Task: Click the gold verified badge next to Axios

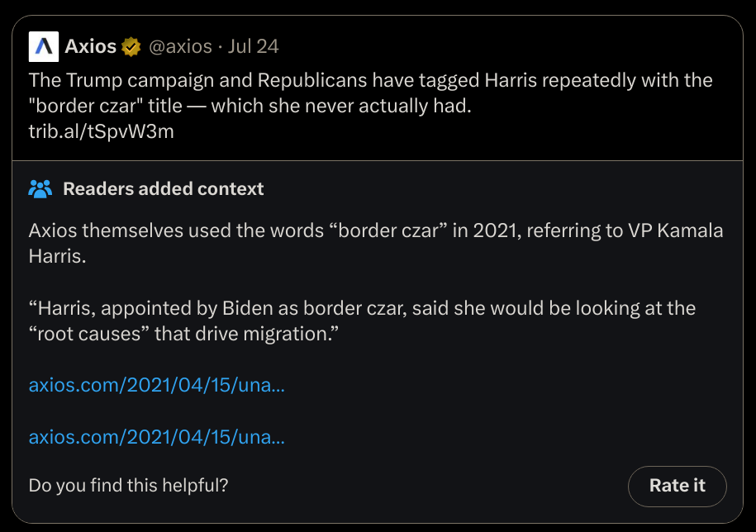Action: 131,46
